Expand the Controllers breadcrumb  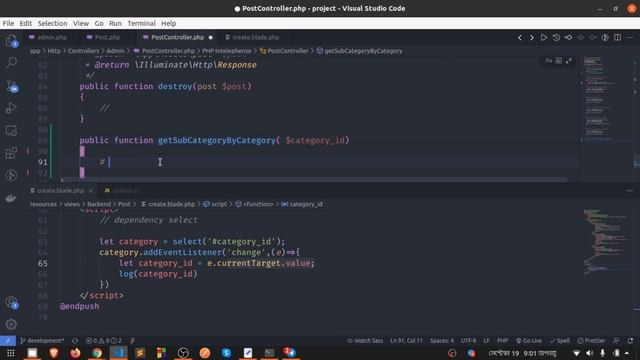point(83,51)
